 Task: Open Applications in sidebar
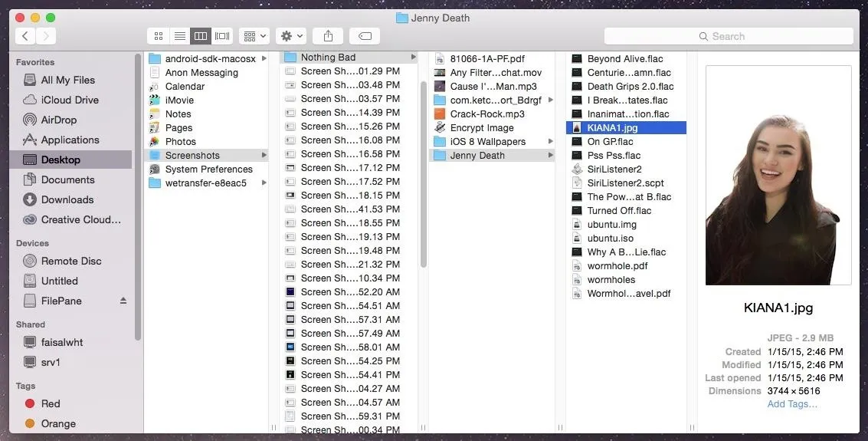(x=70, y=140)
